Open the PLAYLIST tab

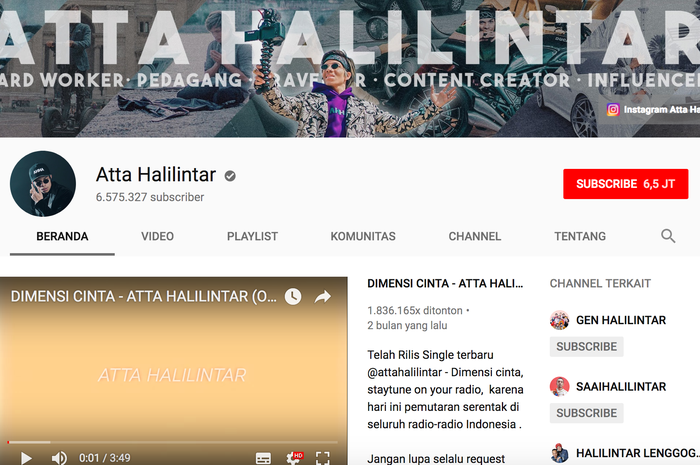pyautogui.click(x=252, y=236)
